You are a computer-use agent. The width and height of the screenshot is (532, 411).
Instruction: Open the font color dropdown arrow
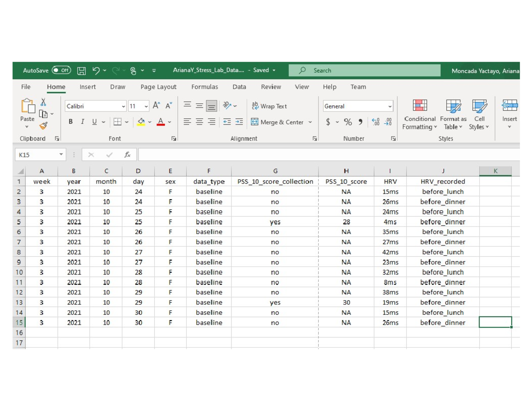pos(169,122)
